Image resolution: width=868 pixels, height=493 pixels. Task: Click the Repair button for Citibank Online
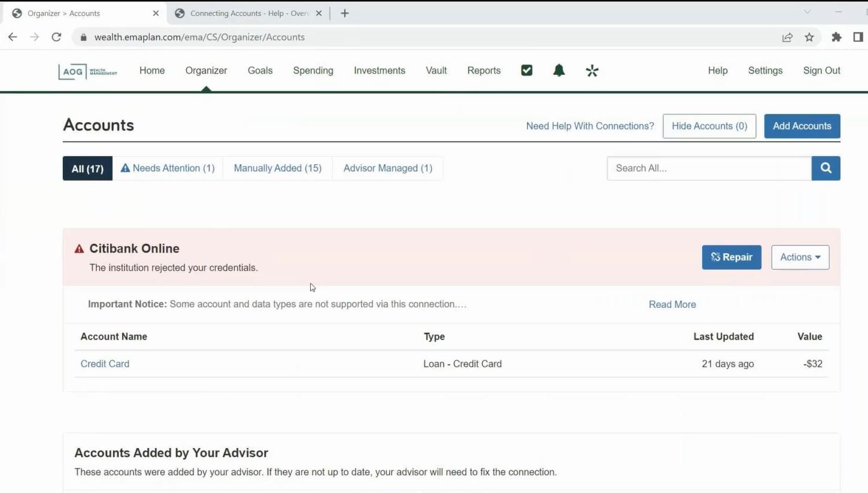[x=732, y=257]
